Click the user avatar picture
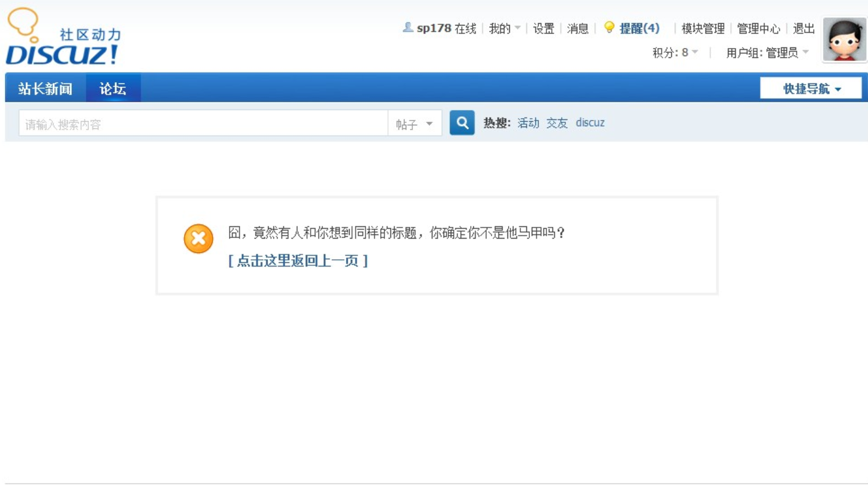The image size is (868, 485). coord(844,40)
